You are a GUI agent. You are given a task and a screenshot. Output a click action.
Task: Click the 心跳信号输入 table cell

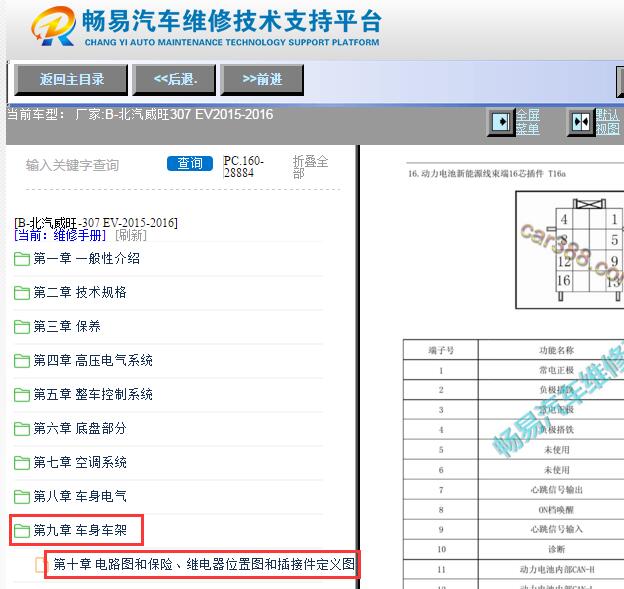556,529
